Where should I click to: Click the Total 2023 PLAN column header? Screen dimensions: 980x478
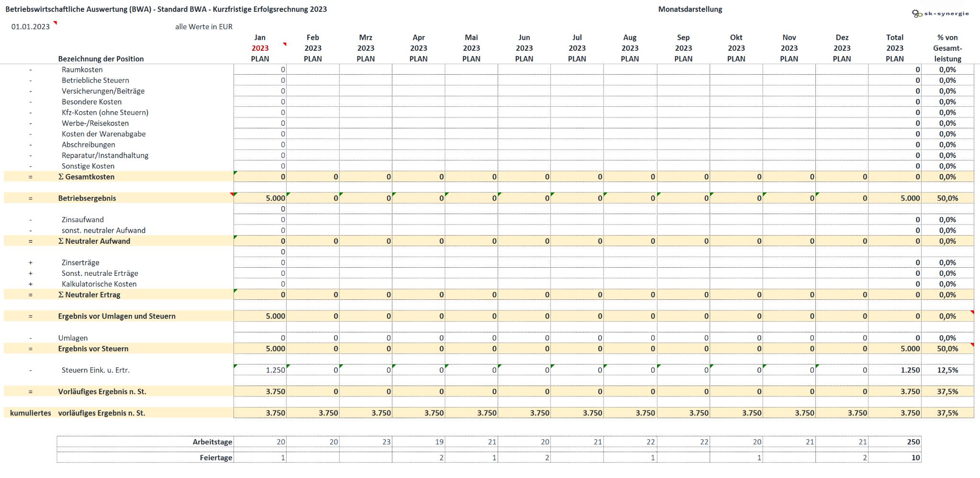tap(895, 48)
